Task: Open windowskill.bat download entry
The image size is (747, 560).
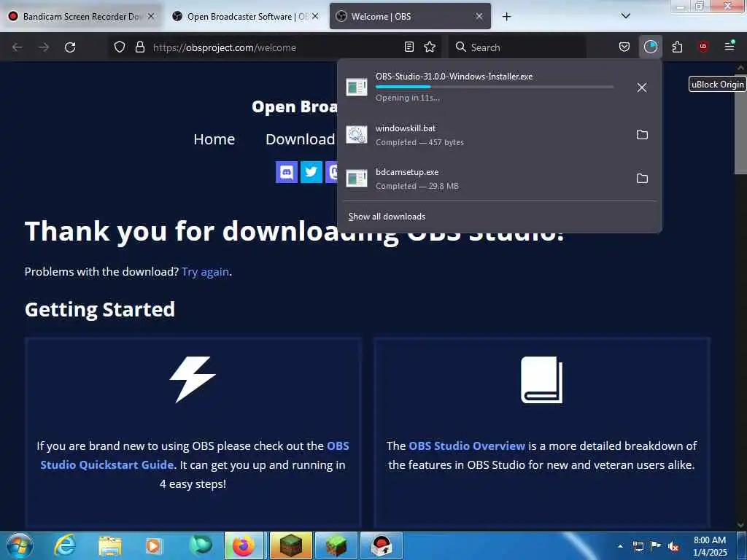Action: (x=484, y=135)
